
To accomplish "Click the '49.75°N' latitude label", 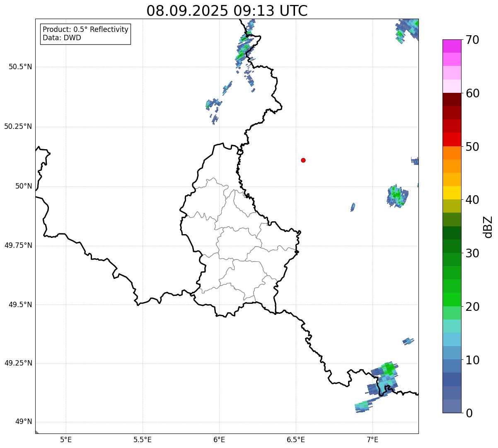I will point(18,245).
